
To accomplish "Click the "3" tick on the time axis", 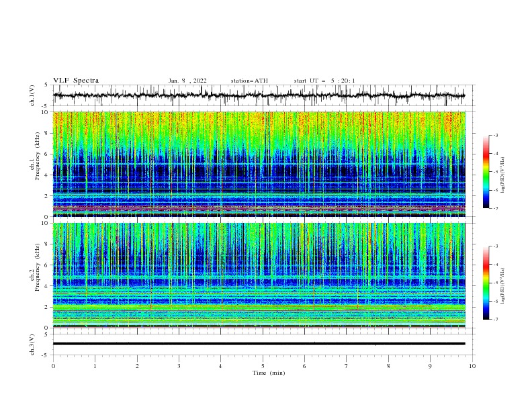I will pos(179,366).
